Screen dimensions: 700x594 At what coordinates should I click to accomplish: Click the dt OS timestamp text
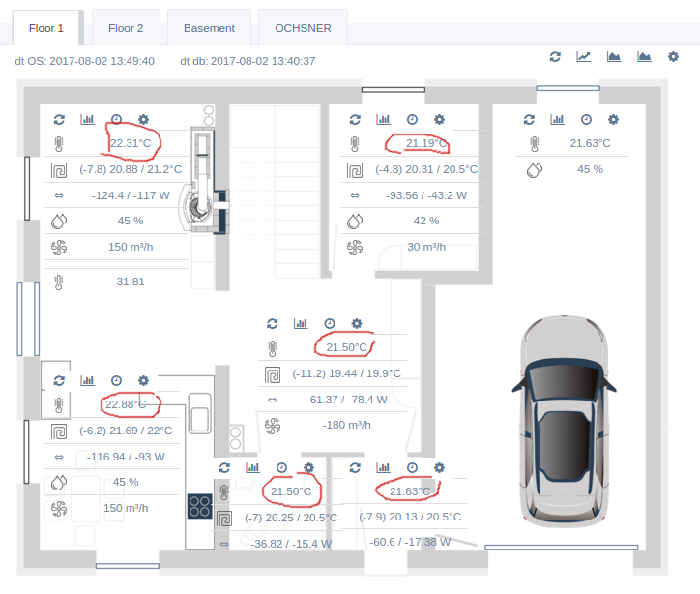[84, 61]
